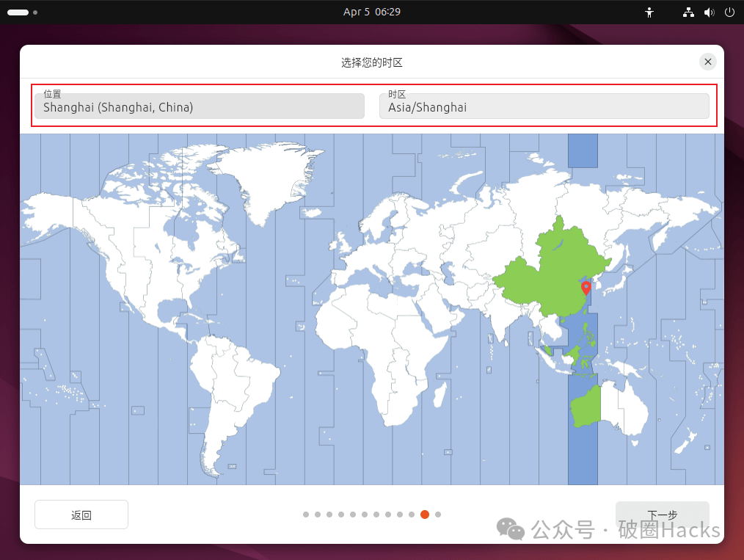Open the wired network status icon
Image resolution: width=744 pixels, height=560 pixels.
(x=688, y=12)
